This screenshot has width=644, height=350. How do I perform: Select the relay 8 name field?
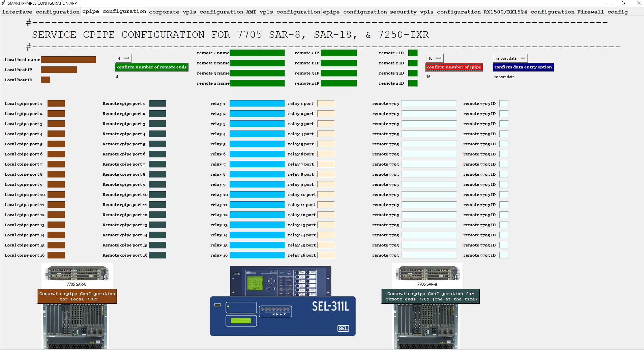coord(257,174)
